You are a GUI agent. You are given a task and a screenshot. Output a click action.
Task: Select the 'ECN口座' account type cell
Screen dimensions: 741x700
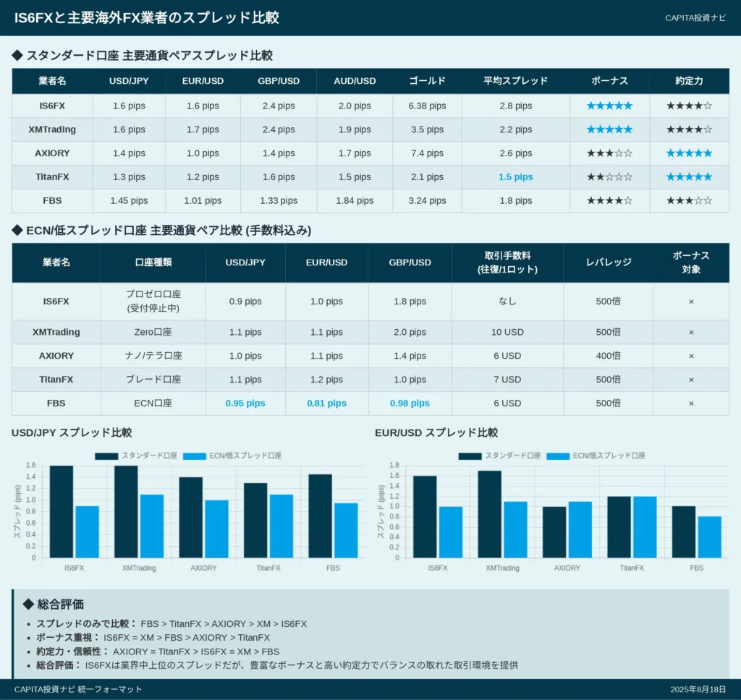pos(153,404)
